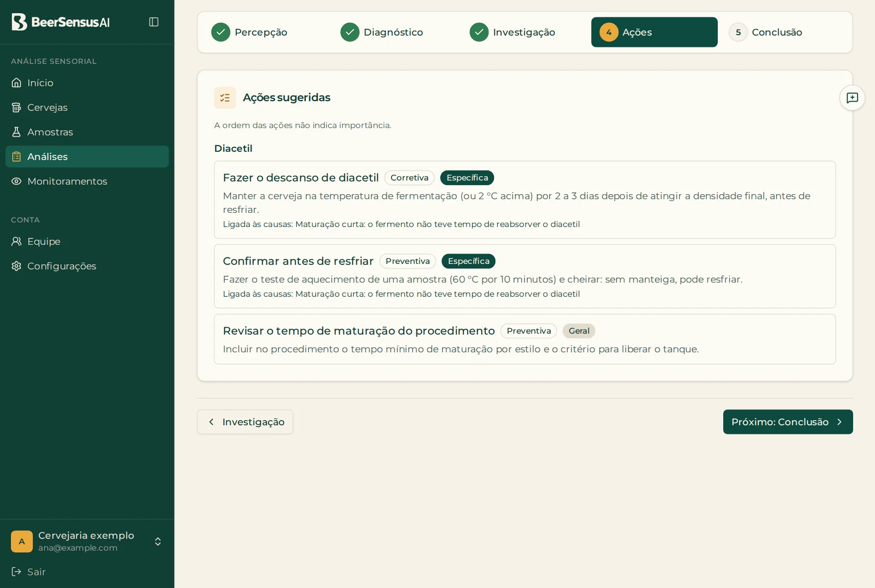The width and height of the screenshot is (875, 588).
Task: Click the Diagnóstico completed checkmark icon
Action: coord(350,32)
